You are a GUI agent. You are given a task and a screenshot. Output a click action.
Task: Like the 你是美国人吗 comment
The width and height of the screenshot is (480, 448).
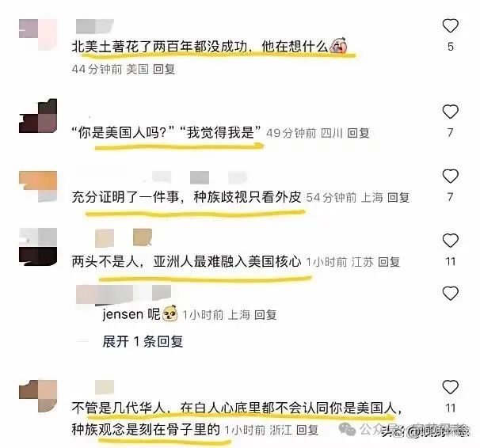pos(451,112)
